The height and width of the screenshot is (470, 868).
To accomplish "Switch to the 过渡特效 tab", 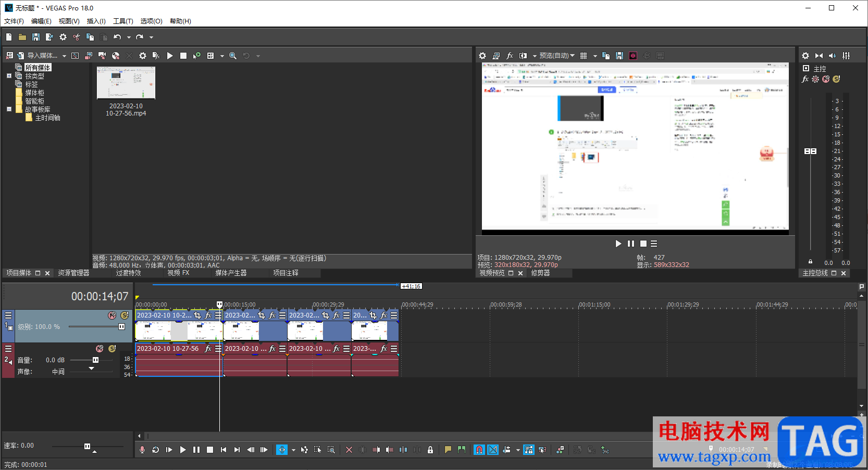I will [128, 273].
